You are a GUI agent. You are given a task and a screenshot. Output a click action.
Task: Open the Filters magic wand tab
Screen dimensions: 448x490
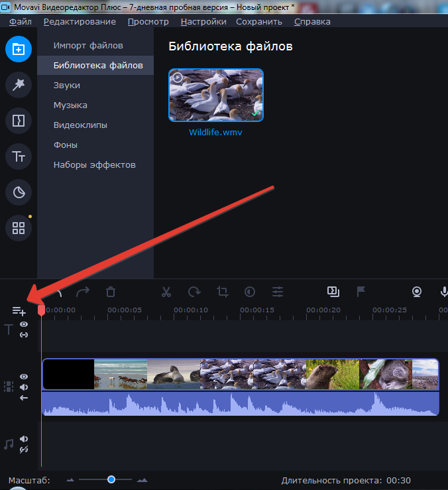[19, 84]
